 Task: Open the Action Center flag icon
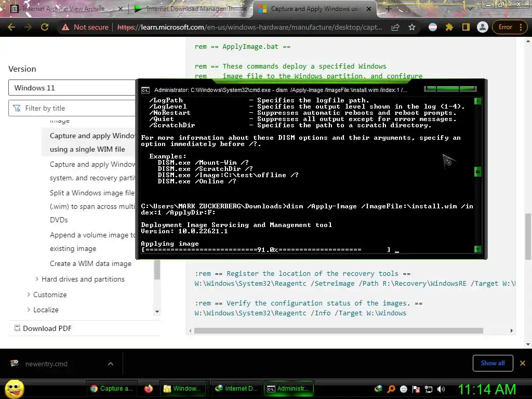[416, 389]
